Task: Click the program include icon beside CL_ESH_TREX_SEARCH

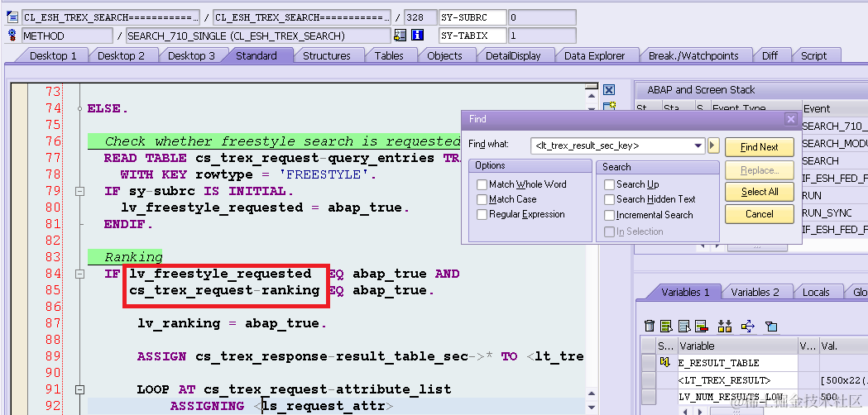Action: pos(12,17)
